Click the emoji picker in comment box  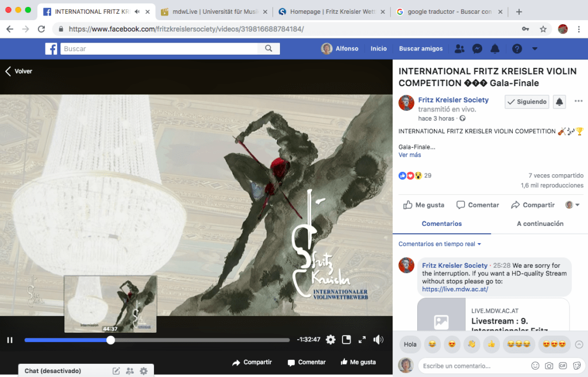pos(535,366)
